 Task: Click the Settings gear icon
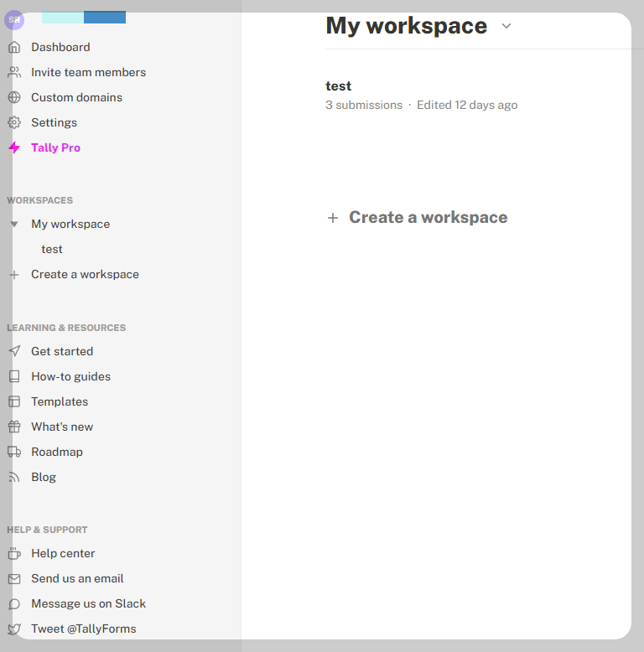tap(14, 122)
